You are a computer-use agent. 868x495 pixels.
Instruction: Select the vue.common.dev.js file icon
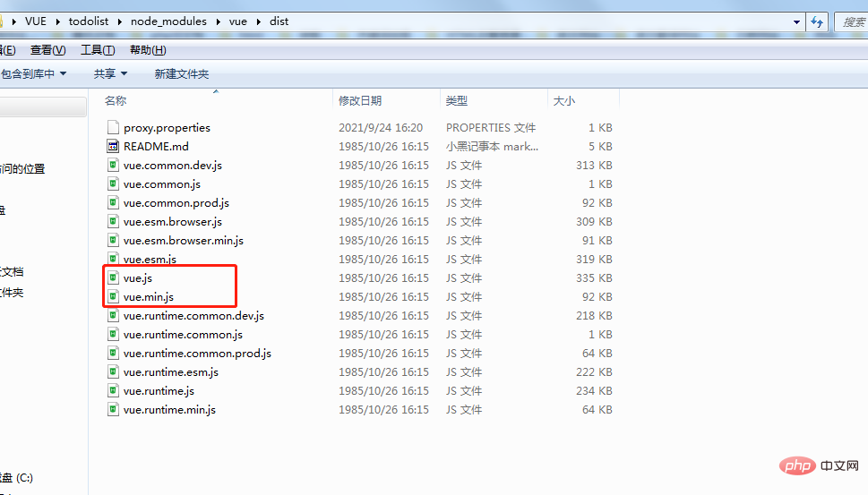point(113,165)
